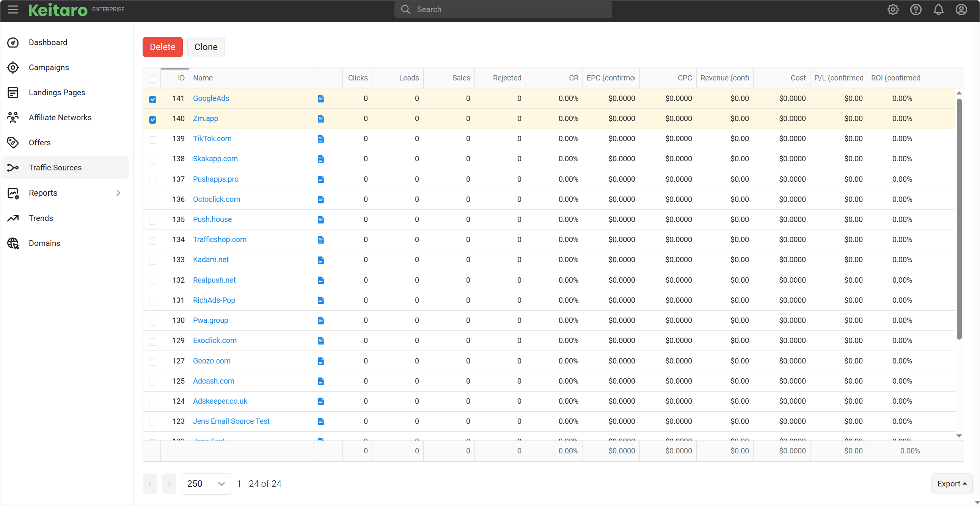Open the document icon in the GoogleAds row
Screen dimensions: 980x505
coord(321,99)
